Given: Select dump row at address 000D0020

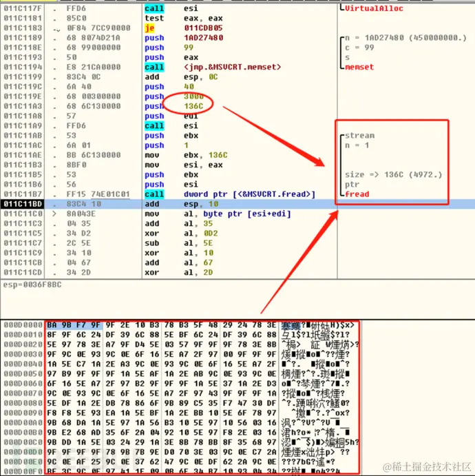Looking at the screenshot, I should pyautogui.click(x=181, y=344).
